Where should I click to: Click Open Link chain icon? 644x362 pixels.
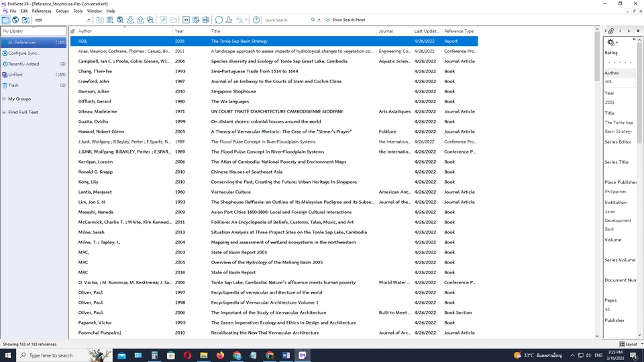(x=163, y=19)
